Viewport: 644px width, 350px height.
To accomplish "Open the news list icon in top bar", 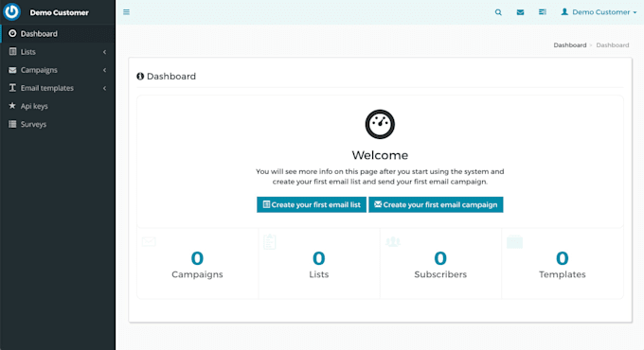I will (x=543, y=12).
